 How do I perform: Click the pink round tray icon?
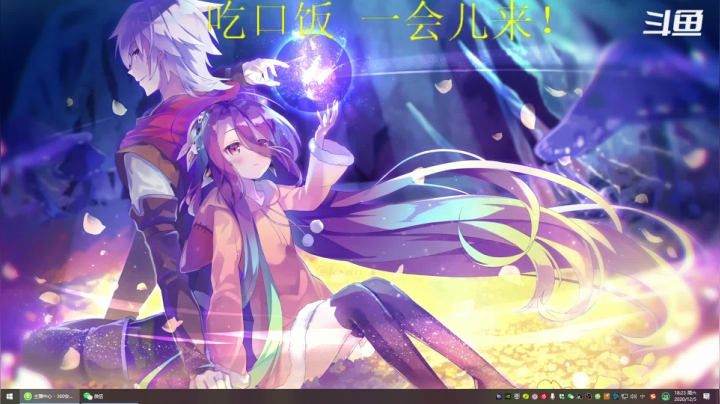(x=535, y=396)
